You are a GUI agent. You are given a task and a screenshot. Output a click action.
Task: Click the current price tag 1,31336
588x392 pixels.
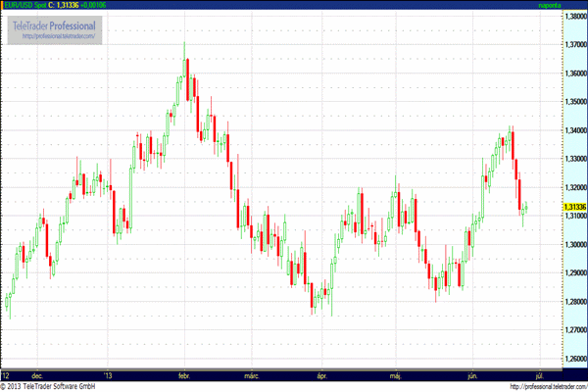(x=574, y=207)
